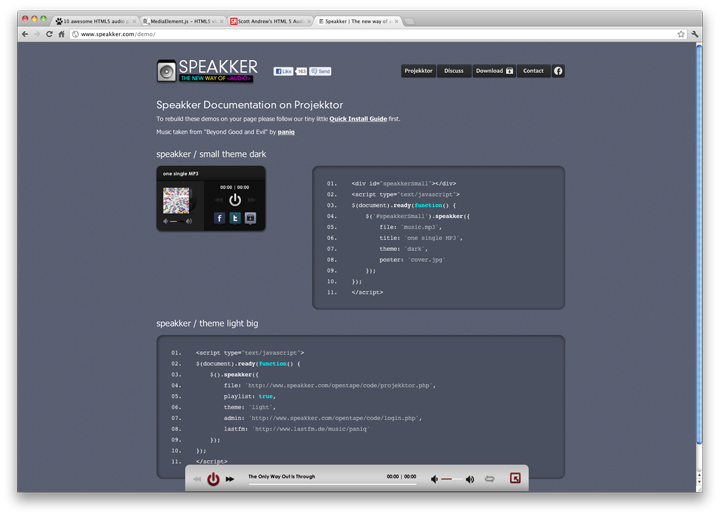Switch to the 10 awesome HTML5 audio tab

coord(96,21)
